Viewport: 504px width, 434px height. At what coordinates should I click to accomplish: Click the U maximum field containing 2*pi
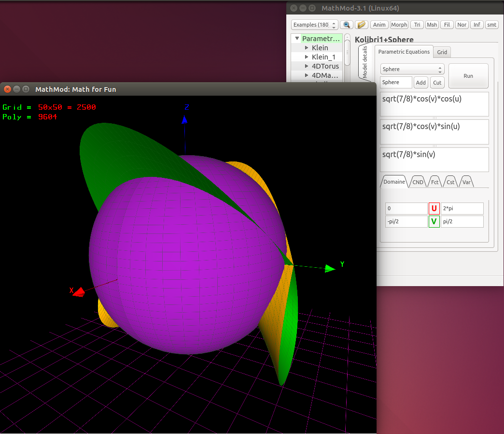tap(462, 208)
